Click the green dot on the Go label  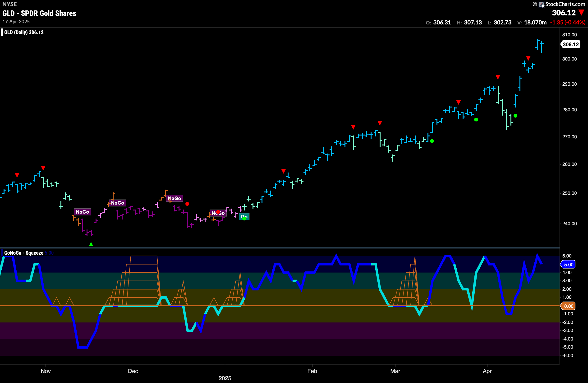(244, 218)
